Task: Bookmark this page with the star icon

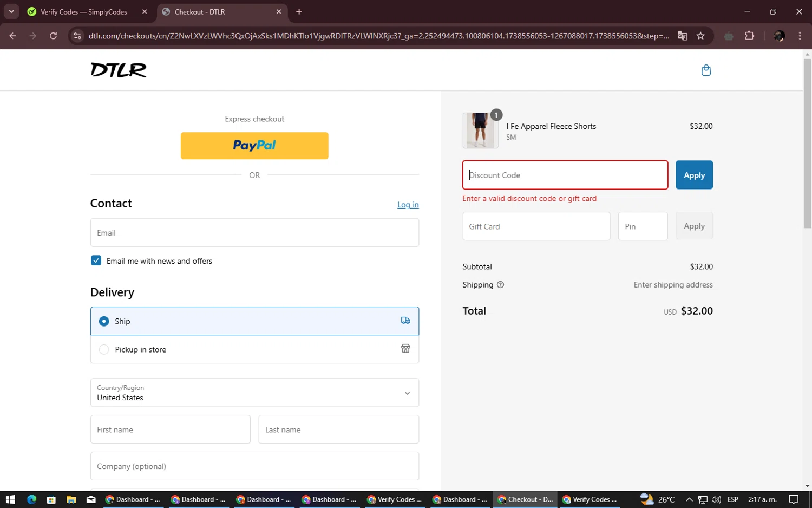Action: point(700,36)
